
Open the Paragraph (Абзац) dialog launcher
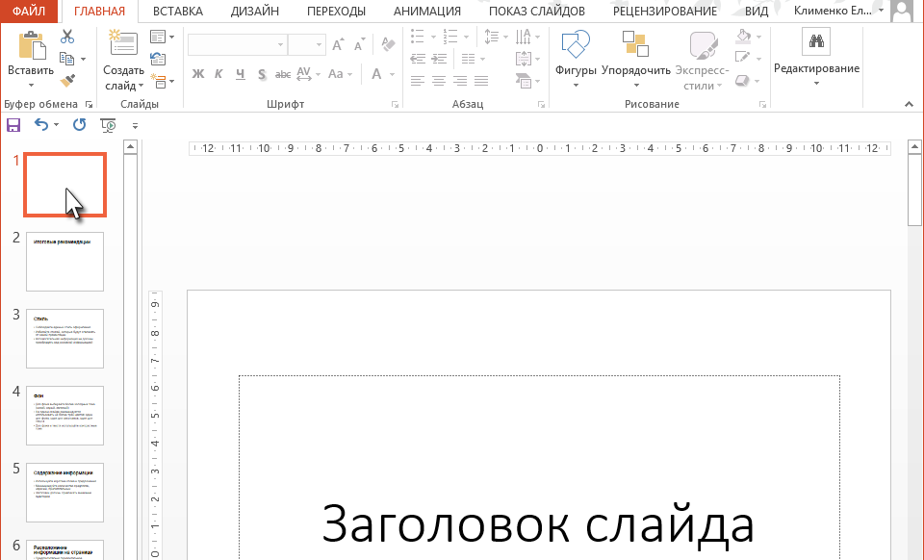(x=541, y=105)
